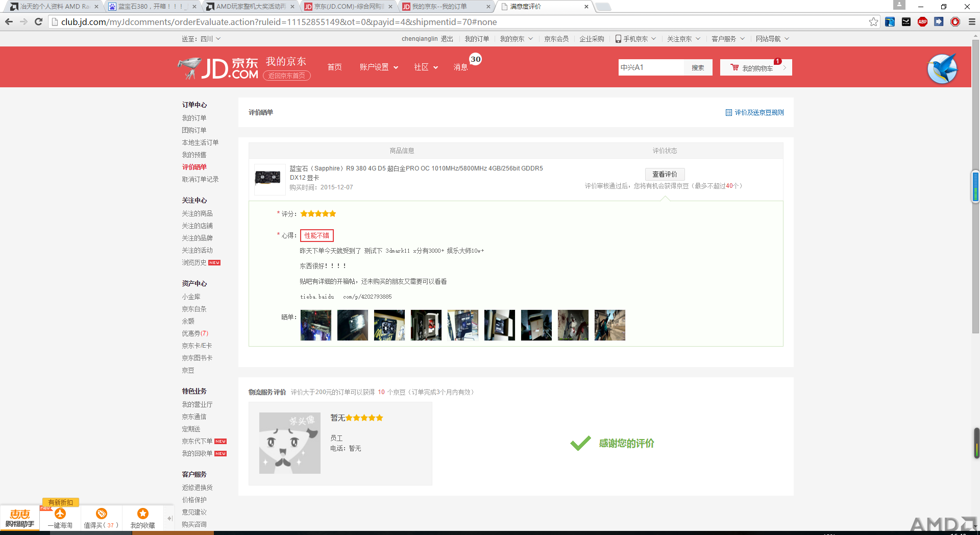
Task: Open the message count badge 30
Action: 476,59
